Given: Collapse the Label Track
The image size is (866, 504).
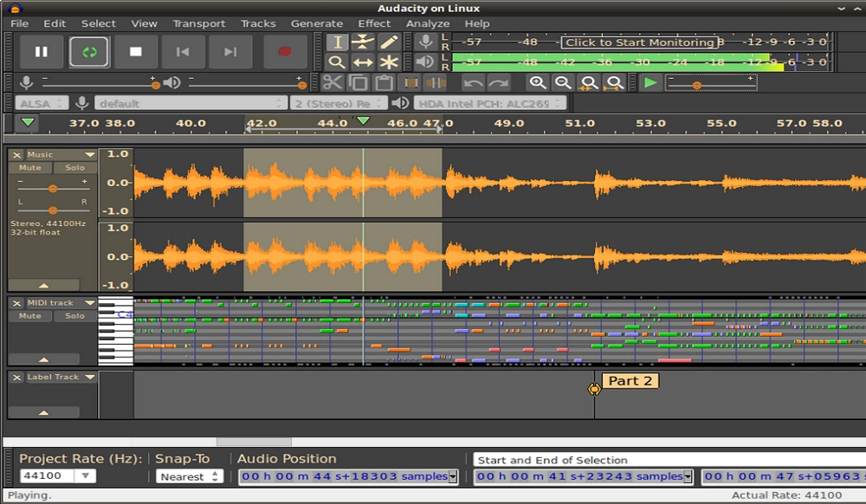Looking at the screenshot, I should [x=43, y=412].
